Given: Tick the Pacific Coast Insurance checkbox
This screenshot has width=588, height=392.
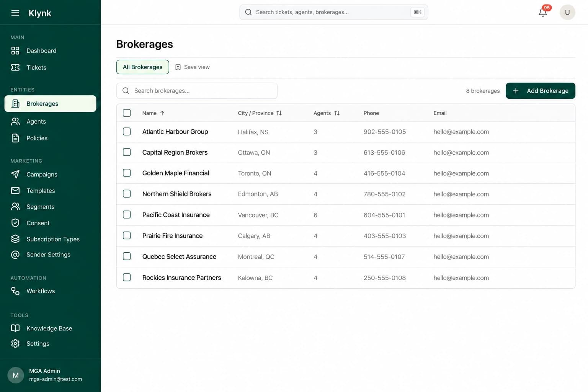Looking at the screenshot, I should [x=127, y=215].
